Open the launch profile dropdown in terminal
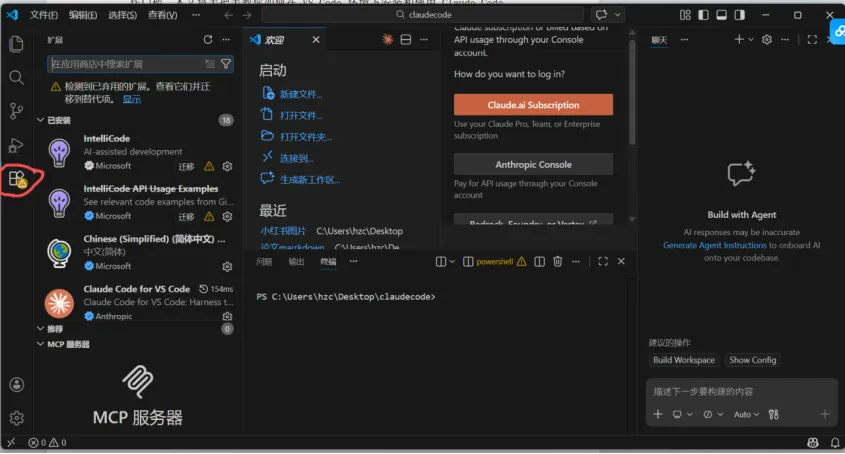The width and height of the screenshot is (845, 454). [x=452, y=262]
